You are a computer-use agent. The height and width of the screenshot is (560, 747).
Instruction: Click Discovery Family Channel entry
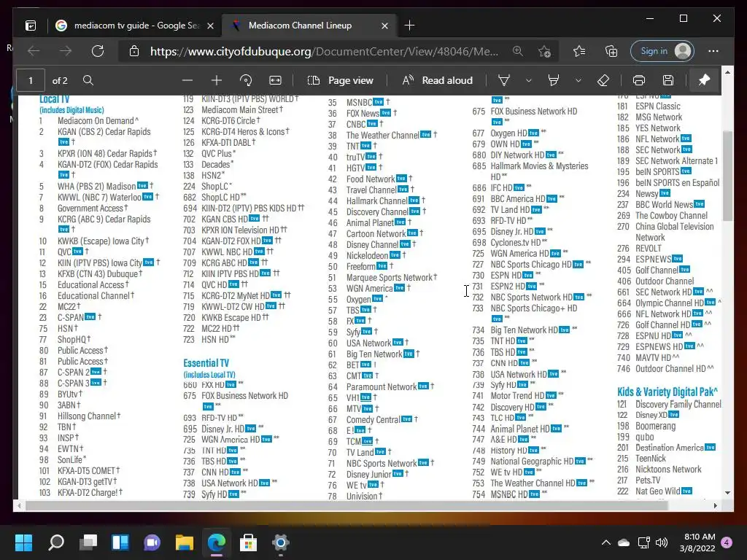[669, 404]
